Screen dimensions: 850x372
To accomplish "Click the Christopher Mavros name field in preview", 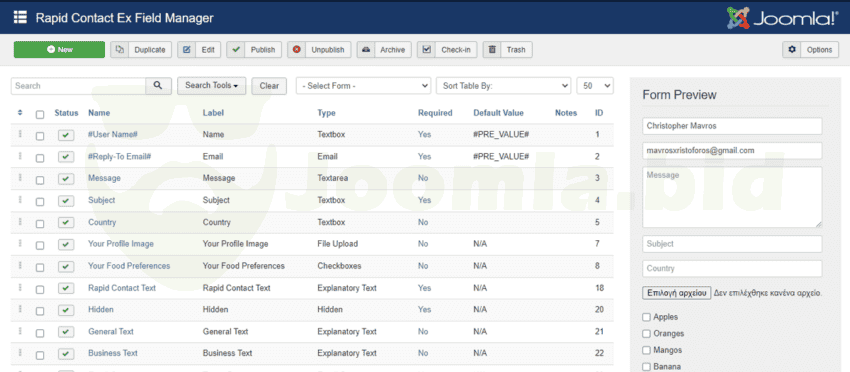I will click(x=732, y=126).
